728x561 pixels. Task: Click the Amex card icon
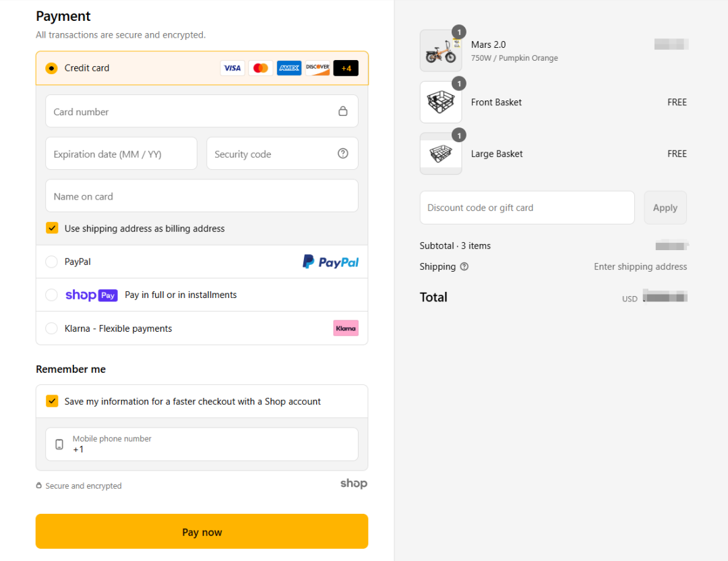point(289,68)
